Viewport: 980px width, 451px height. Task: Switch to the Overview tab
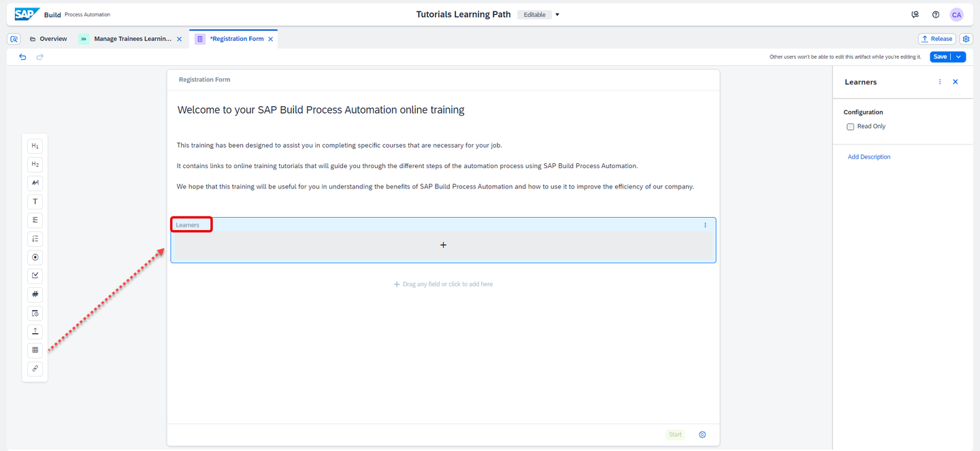48,39
